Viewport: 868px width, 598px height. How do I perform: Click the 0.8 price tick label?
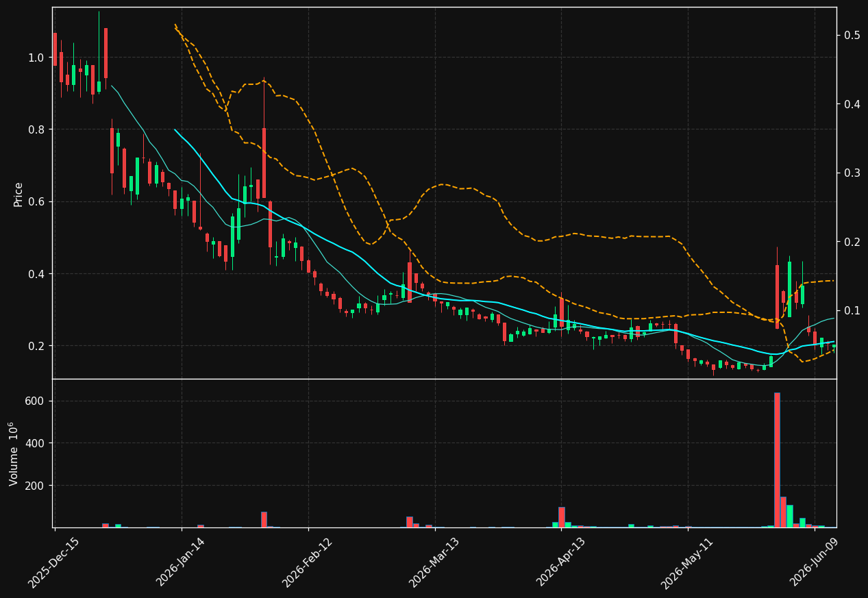[38, 129]
